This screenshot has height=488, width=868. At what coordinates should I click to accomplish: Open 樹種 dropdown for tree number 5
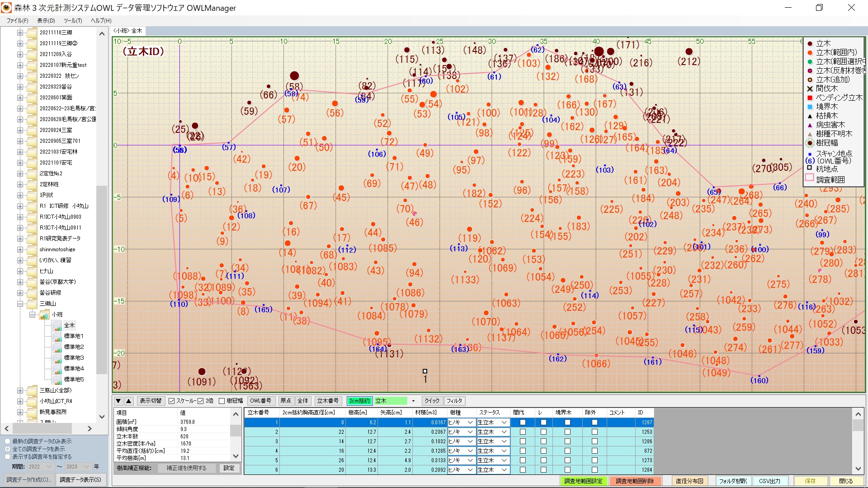(470, 460)
